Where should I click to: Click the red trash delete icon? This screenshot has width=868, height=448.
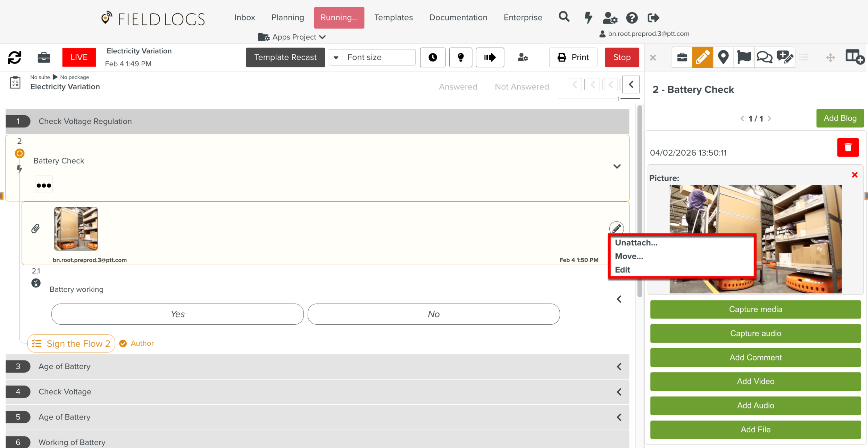coord(848,147)
